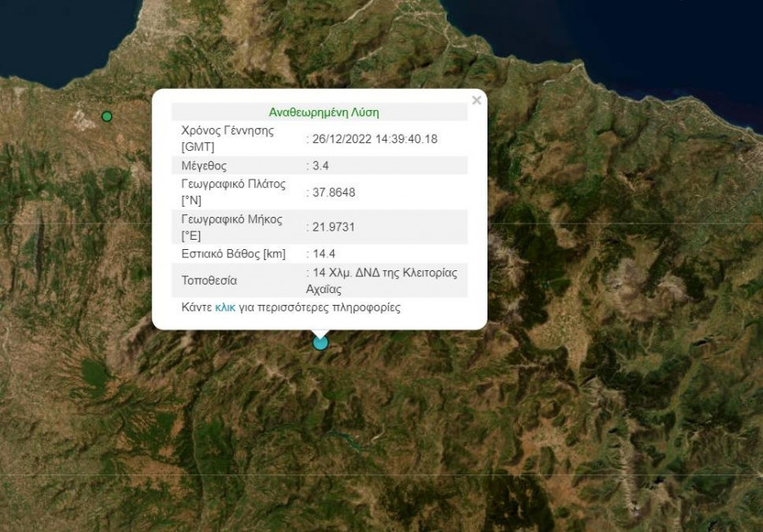
Task: Click the origin time value 26/12/2022 14:39:40.18
Action: point(374,139)
